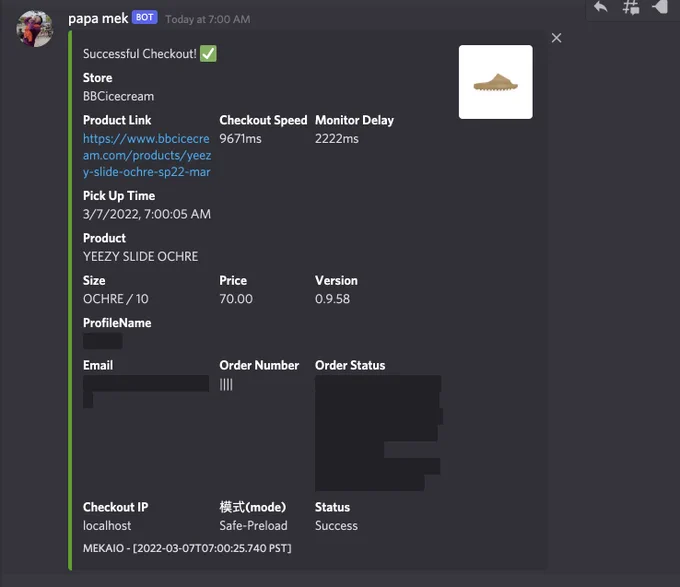Viewport: 680px width, 587px height.
Task: Dismiss the embed with the X icon
Action: pos(556,38)
